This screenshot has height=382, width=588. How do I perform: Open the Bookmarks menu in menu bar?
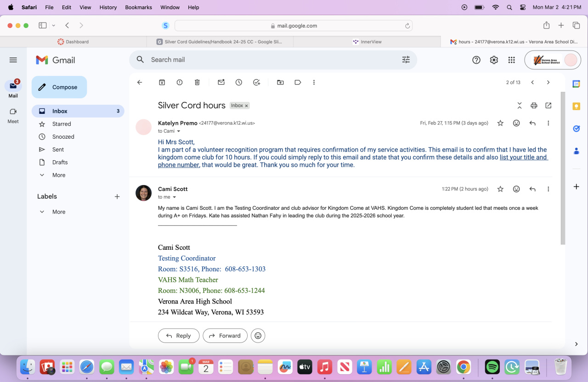[138, 7]
